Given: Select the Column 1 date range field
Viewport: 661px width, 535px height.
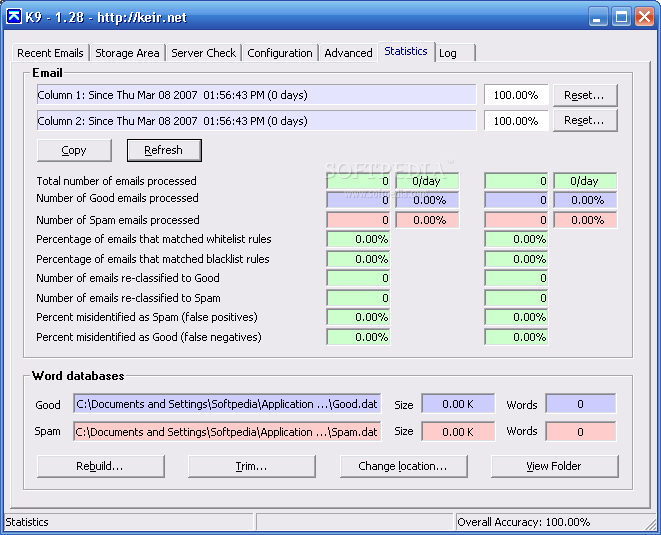Looking at the screenshot, I should 256,95.
